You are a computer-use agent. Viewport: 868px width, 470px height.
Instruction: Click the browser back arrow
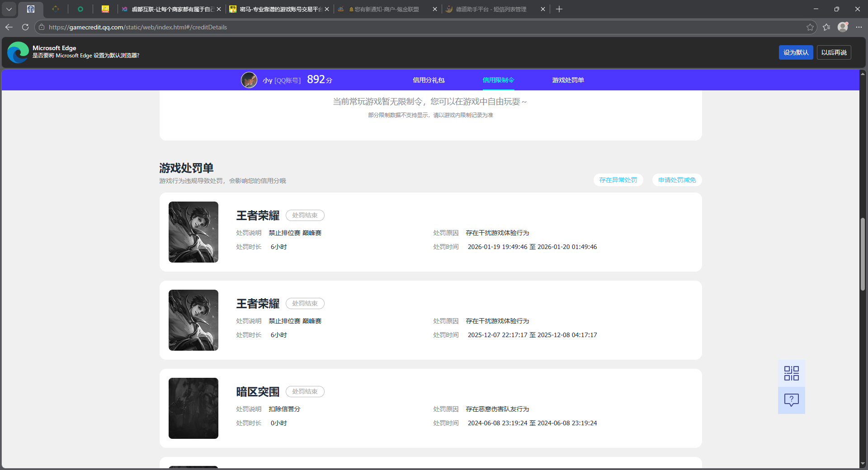(x=9, y=27)
